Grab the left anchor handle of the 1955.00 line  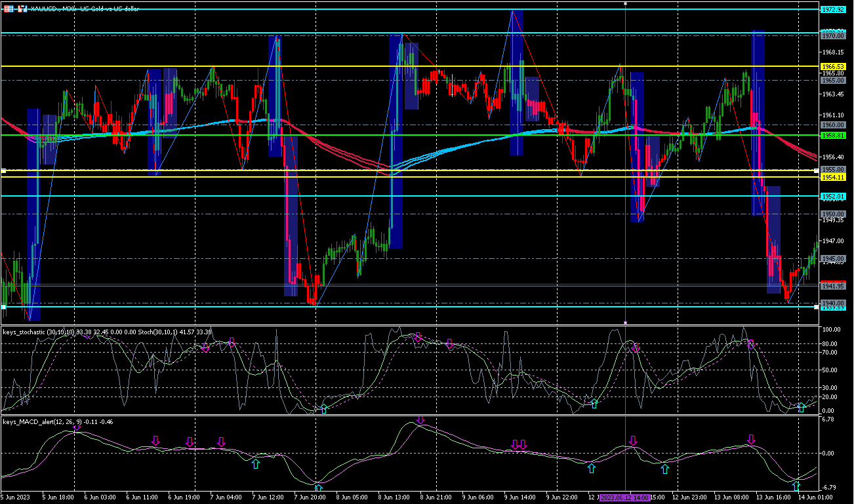click(3, 170)
